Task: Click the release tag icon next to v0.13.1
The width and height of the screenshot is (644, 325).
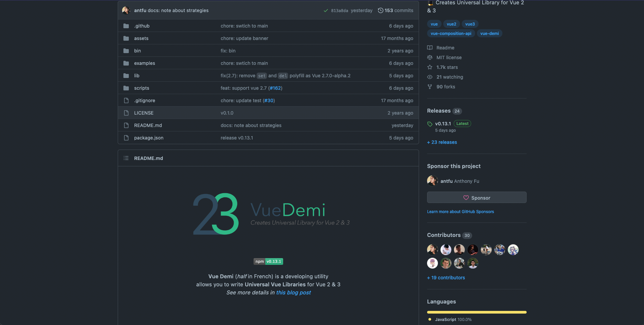Action: click(430, 124)
